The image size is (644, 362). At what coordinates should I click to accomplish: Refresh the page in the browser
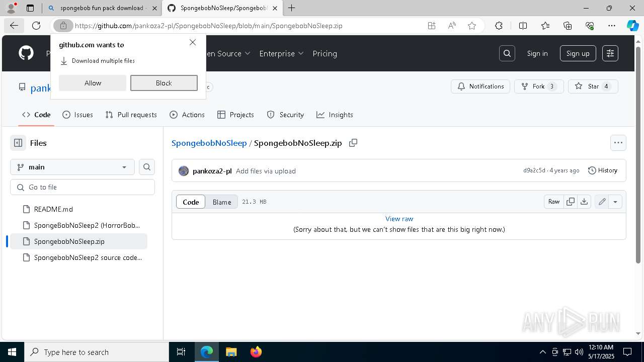coord(36,26)
